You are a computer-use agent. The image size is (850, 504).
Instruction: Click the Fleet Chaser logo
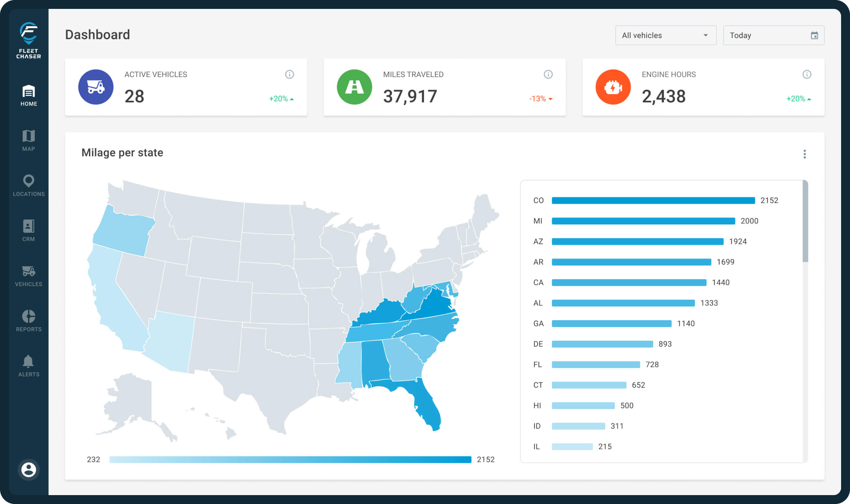(29, 40)
